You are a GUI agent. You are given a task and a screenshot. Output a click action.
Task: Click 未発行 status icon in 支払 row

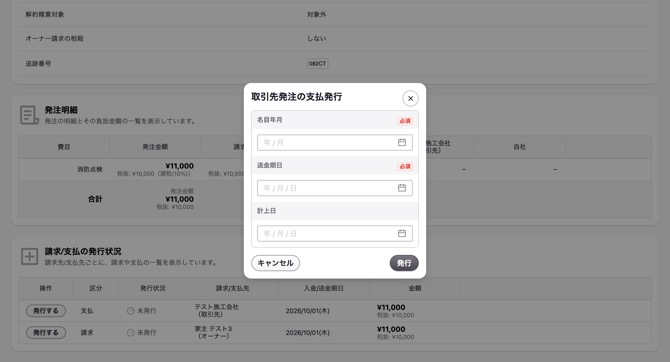click(x=131, y=311)
